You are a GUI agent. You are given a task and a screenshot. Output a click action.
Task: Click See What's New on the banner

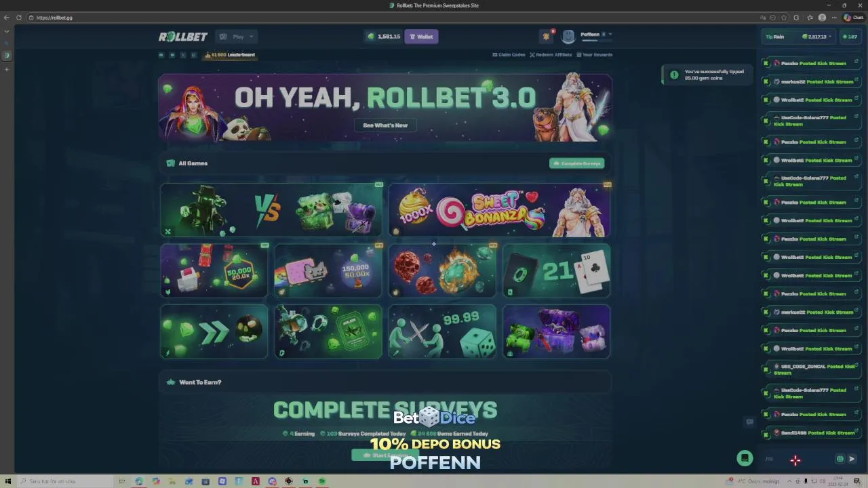pos(385,125)
